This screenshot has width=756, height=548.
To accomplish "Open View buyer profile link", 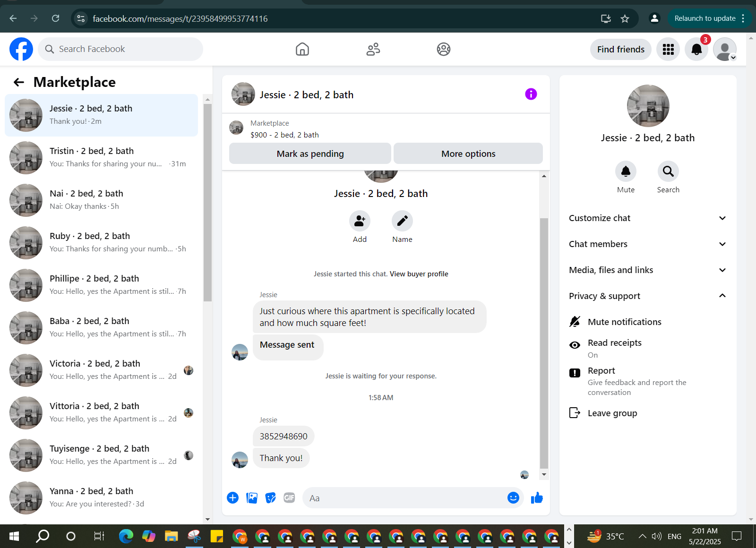I will (419, 274).
